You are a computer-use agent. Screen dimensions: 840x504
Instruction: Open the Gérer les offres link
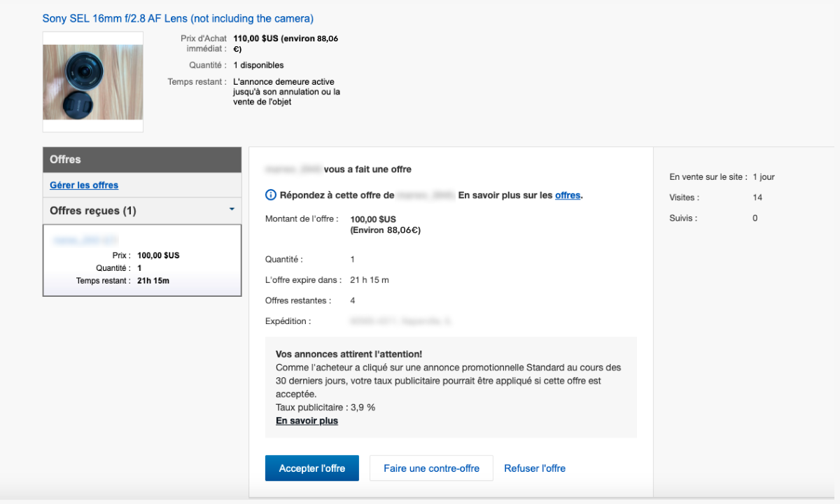pos(84,185)
